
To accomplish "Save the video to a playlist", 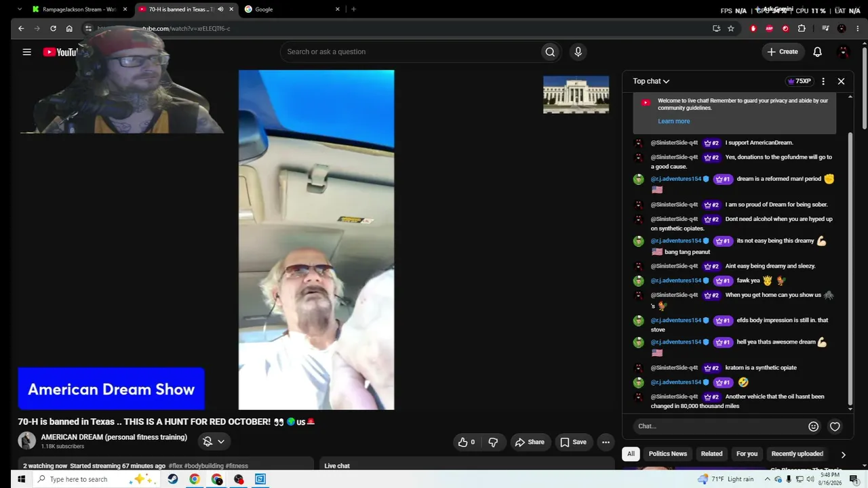I will pyautogui.click(x=573, y=442).
